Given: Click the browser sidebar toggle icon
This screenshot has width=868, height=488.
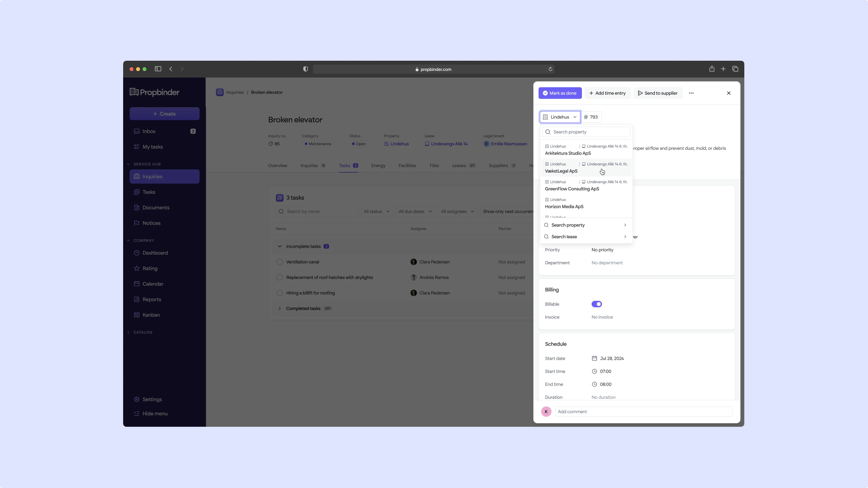Looking at the screenshot, I should click(158, 69).
